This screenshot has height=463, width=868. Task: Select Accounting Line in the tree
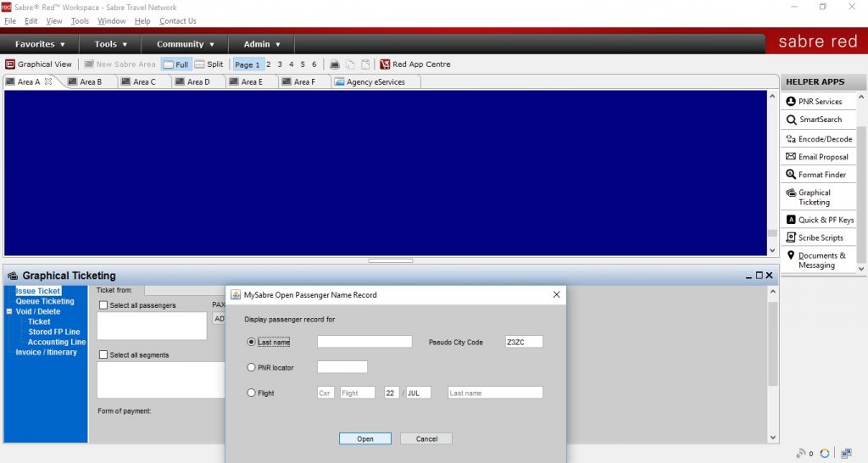57,342
